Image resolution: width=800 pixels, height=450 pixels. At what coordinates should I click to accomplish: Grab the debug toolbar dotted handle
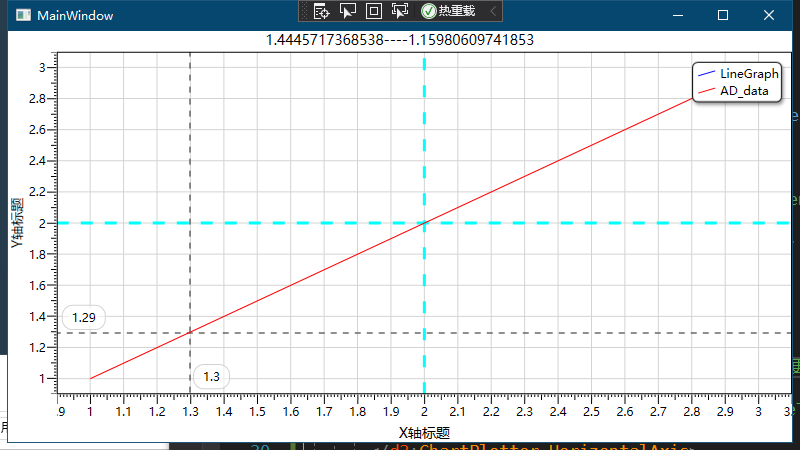(305, 11)
